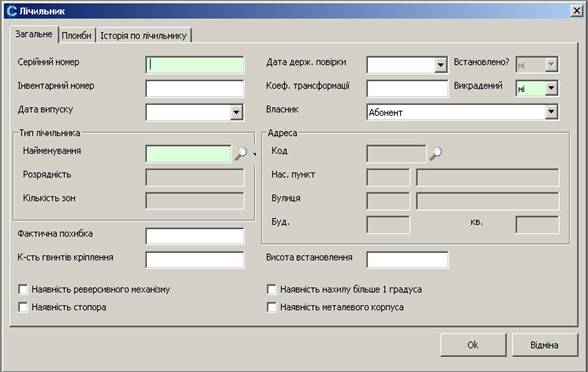Viewport: 588px width, 372px height.
Task: Confirm the dialog with the Ok button
Action: 473,345
